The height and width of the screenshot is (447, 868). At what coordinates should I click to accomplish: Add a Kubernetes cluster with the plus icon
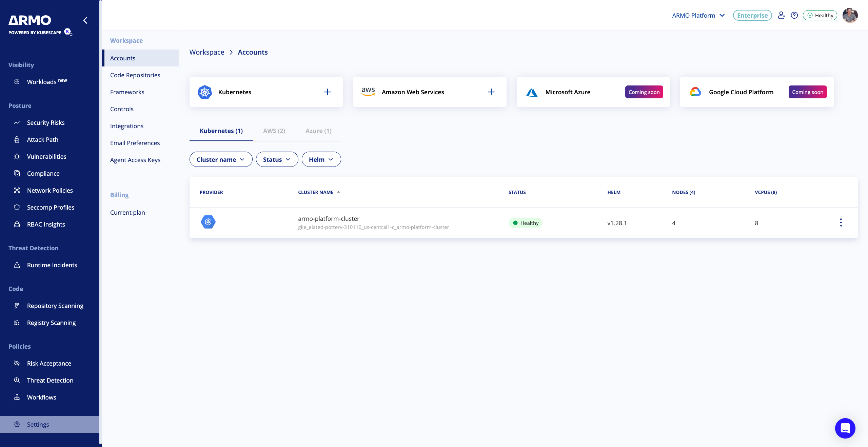[x=327, y=92]
